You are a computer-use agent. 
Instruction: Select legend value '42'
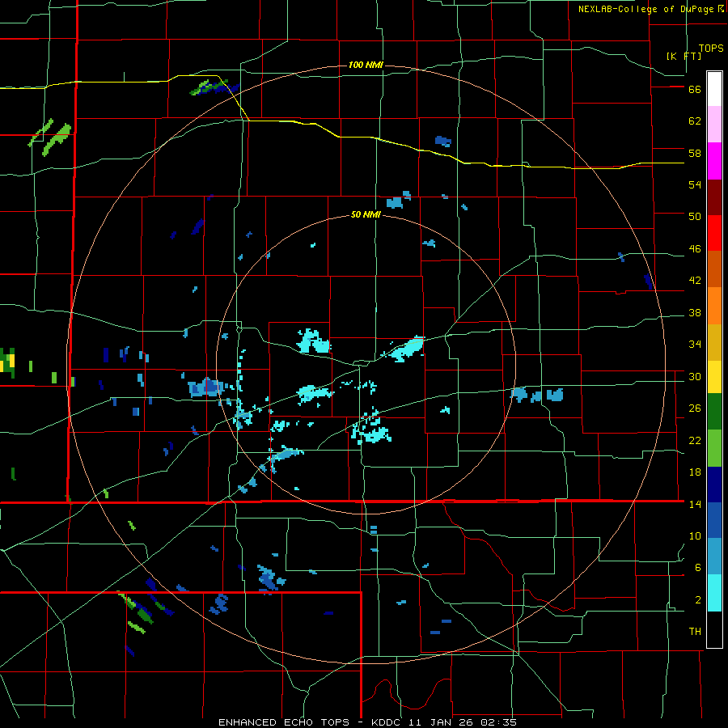695,281
